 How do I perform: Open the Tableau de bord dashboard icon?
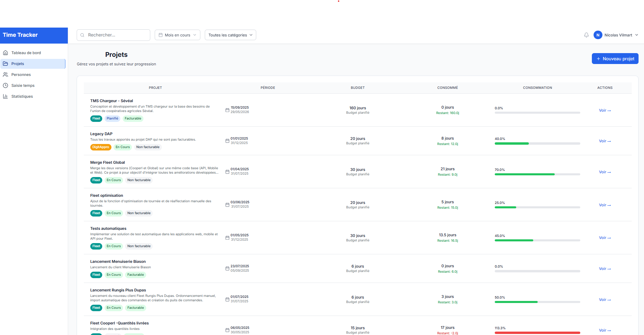pyautogui.click(x=6, y=52)
